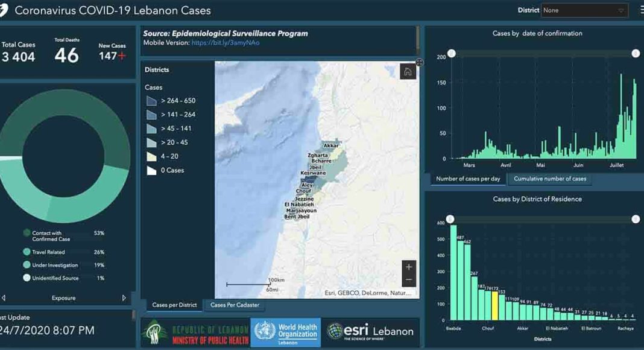644x350 pixels.
Task: Open the mobile version bit.ly link
Action: click(x=225, y=43)
